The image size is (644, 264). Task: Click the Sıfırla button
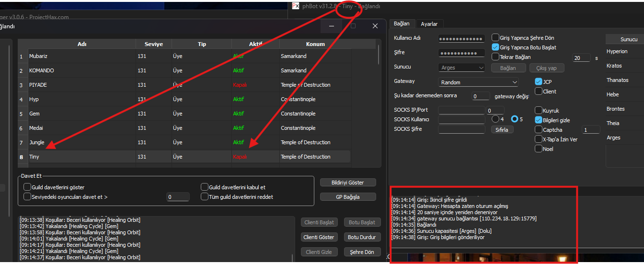[x=502, y=130]
